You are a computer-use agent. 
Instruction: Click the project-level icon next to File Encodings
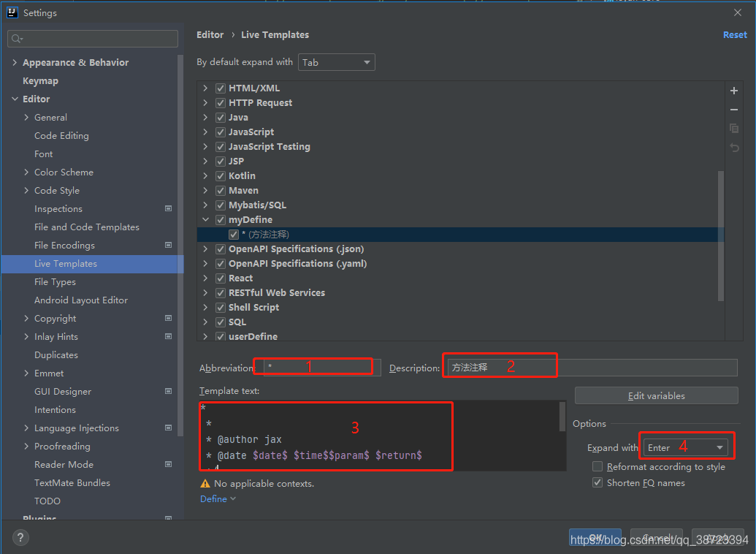[x=168, y=245]
